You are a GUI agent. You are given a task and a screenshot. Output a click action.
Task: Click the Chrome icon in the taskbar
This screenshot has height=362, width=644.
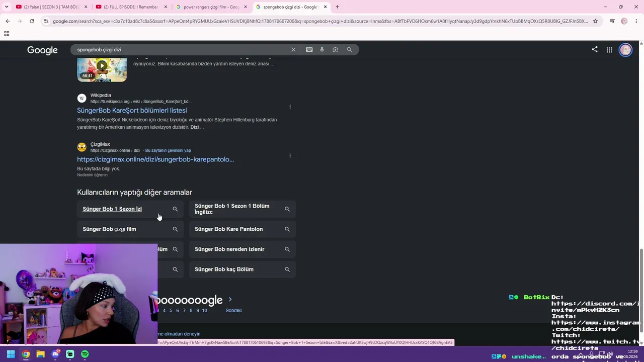pos(26,354)
